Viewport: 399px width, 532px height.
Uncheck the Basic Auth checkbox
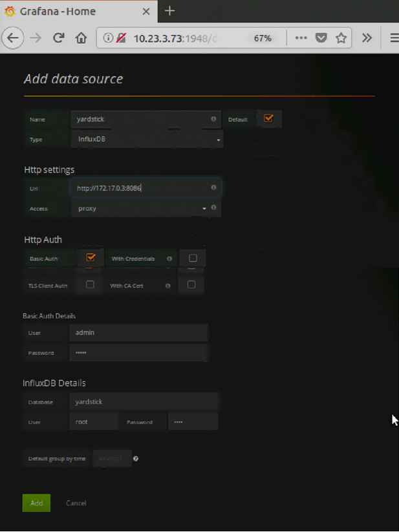[x=91, y=257]
